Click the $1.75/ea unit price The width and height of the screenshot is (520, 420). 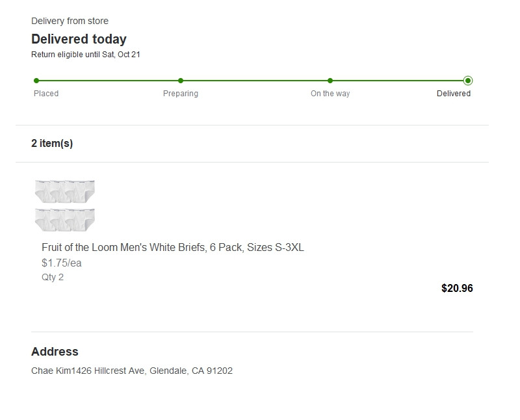point(62,263)
